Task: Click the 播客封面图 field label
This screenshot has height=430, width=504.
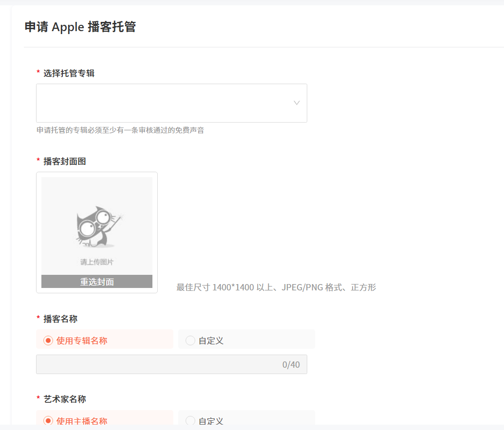Action: [x=65, y=161]
